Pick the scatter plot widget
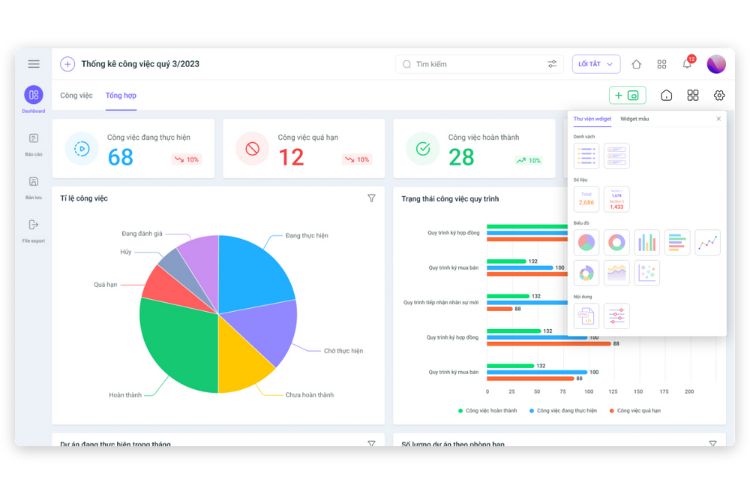Screen dimensions: 750x500 [x=647, y=273]
